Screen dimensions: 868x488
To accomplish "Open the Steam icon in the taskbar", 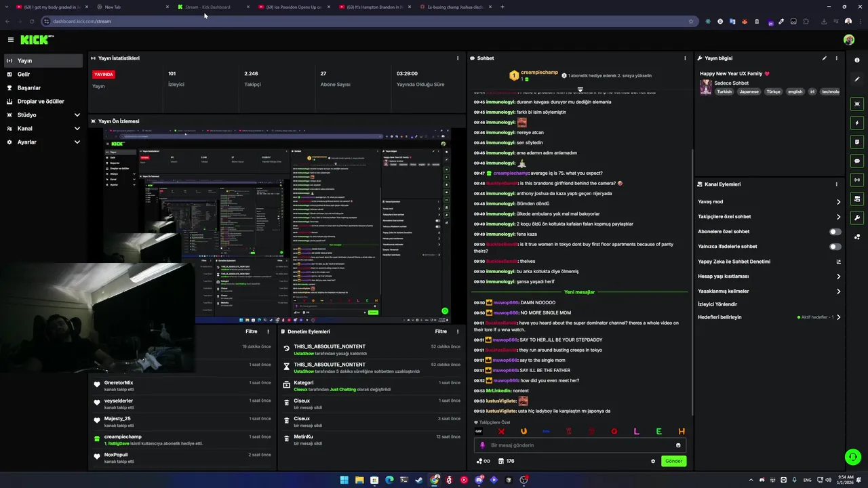I will tap(419, 480).
